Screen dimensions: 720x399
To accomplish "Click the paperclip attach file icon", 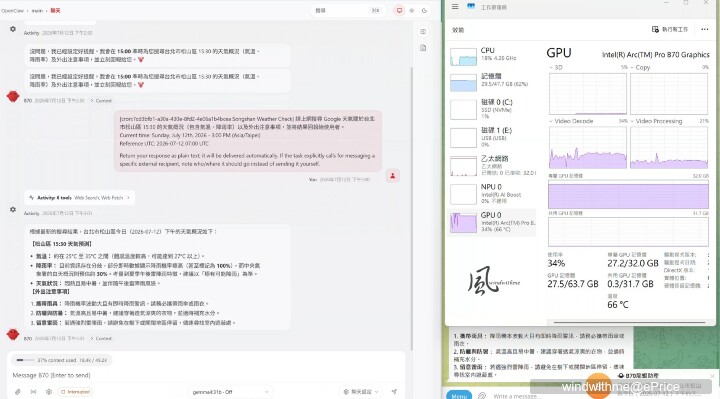I will click(x=17, y=392).
